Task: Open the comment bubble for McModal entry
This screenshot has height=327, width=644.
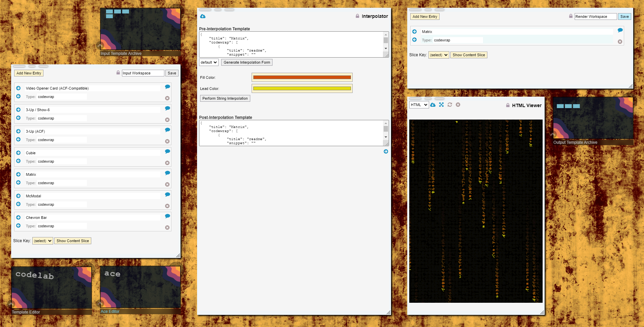Action: pyautogui.click(x=167, y=195)
